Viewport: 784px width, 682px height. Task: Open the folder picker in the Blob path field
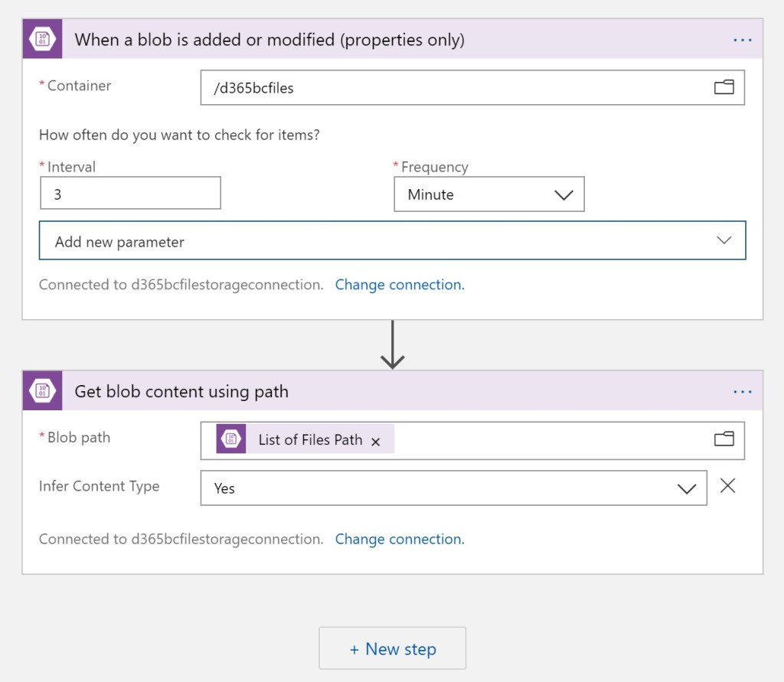(x=724, y=439)
